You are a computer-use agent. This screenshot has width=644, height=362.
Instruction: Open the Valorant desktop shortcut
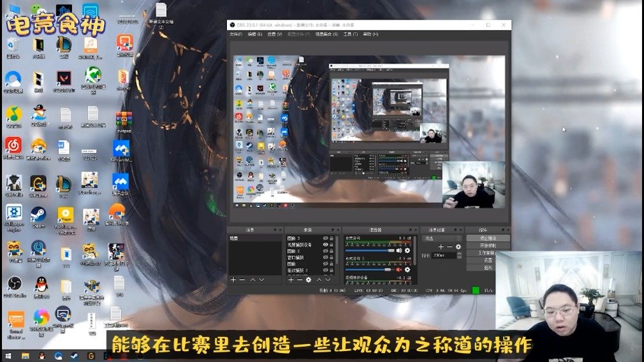pyautogui.click(x=64, y=81)
